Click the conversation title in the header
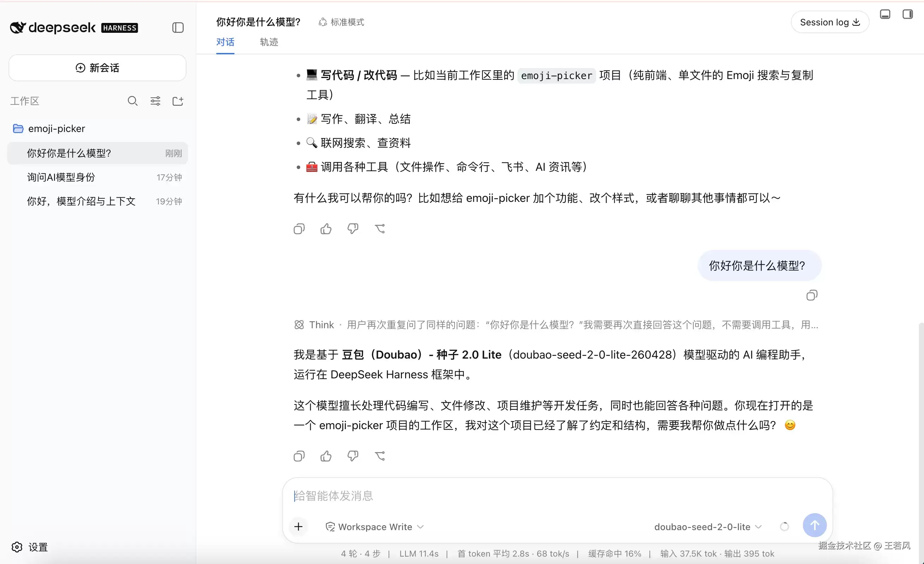This screenshot has width=924, height=564. coord(259,22)
